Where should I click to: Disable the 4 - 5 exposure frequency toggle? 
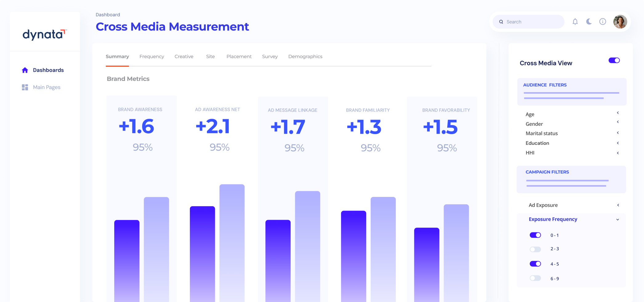tap(535, 264)
